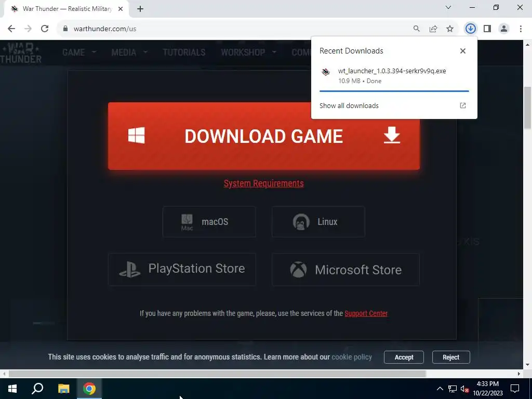Select the macOS download option
The height and width of the screenshot is (399, 532).
209,221
